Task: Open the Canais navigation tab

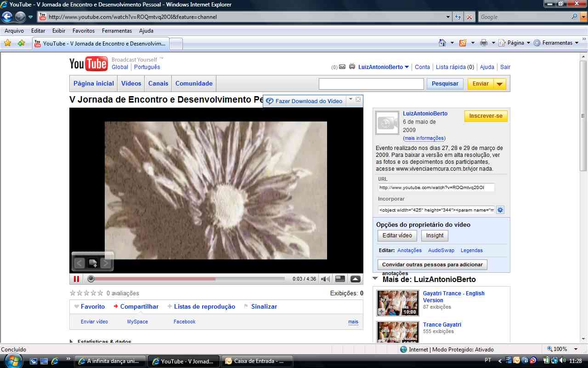Action: click(x=158, y=83)
